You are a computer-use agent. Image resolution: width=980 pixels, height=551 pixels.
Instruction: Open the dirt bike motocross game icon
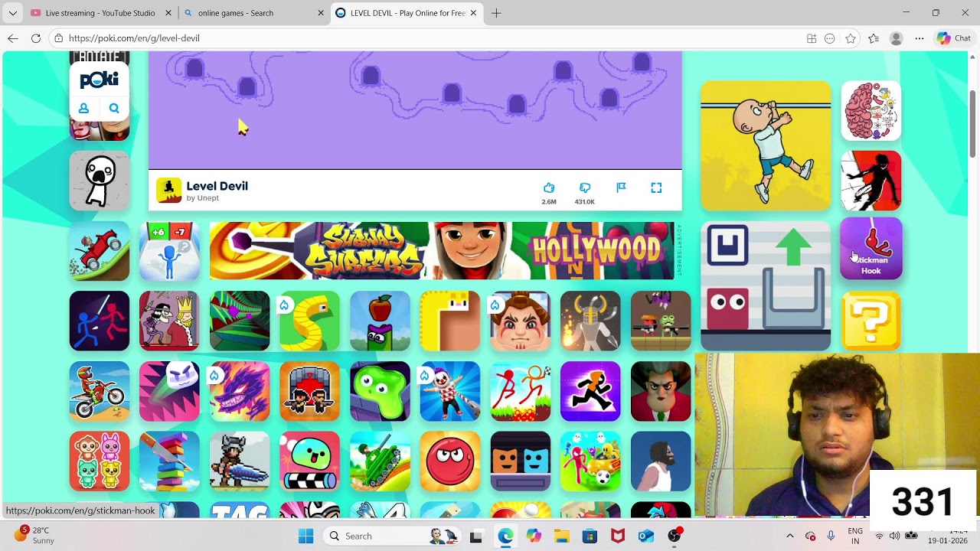(x=100, y=392)
